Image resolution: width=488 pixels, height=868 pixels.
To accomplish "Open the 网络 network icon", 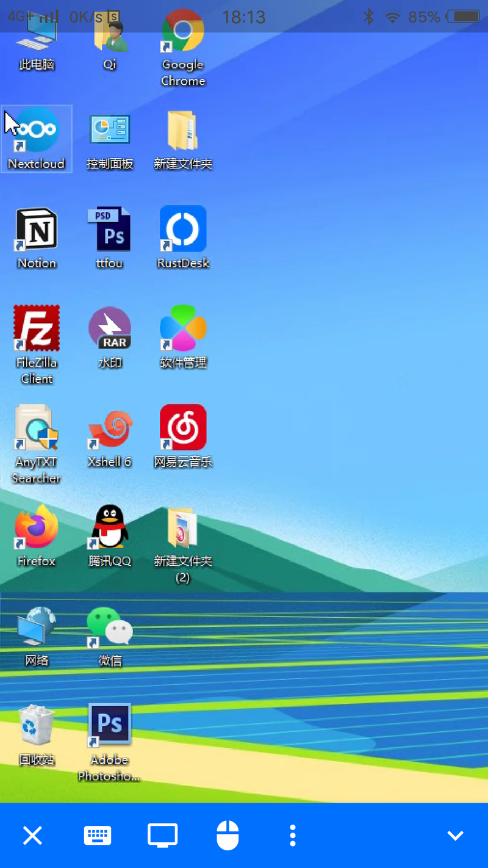I will (37, 636).
